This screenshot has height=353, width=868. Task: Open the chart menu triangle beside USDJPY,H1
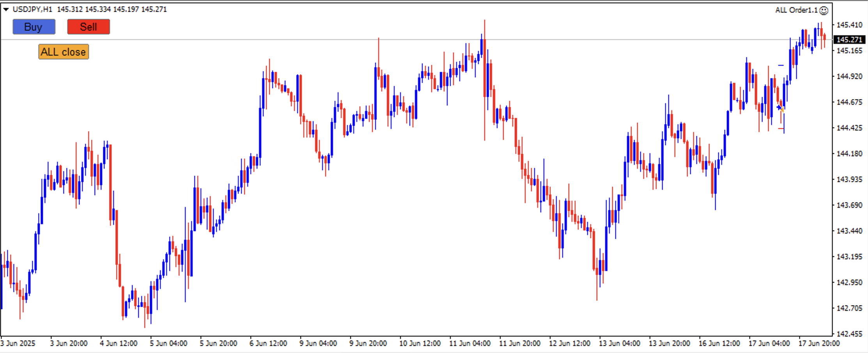click(x=6, y=9)
